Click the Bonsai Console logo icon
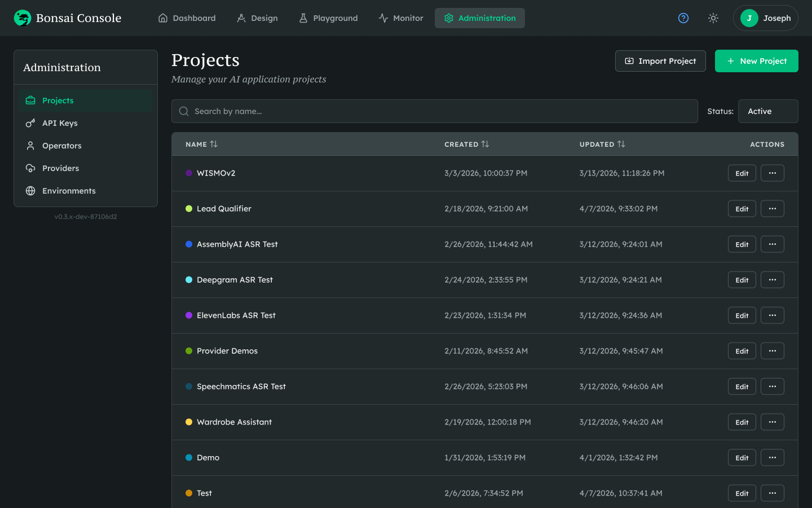 [23, 18]
